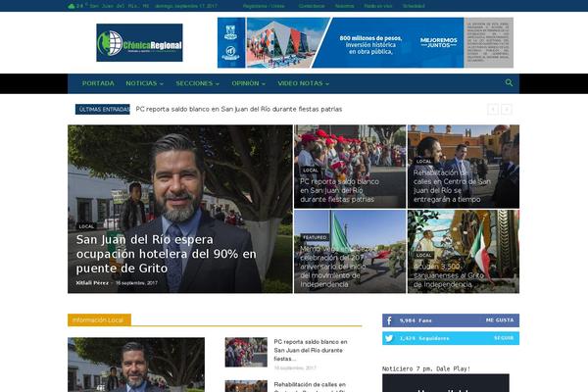Open large Información Local article image
The height and width of the screenshot is (392, 588).
click(x=136, y=365)
